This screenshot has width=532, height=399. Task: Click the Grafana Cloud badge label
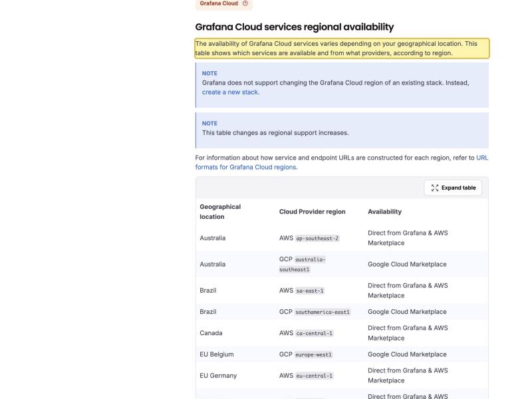tap(219, 3)
